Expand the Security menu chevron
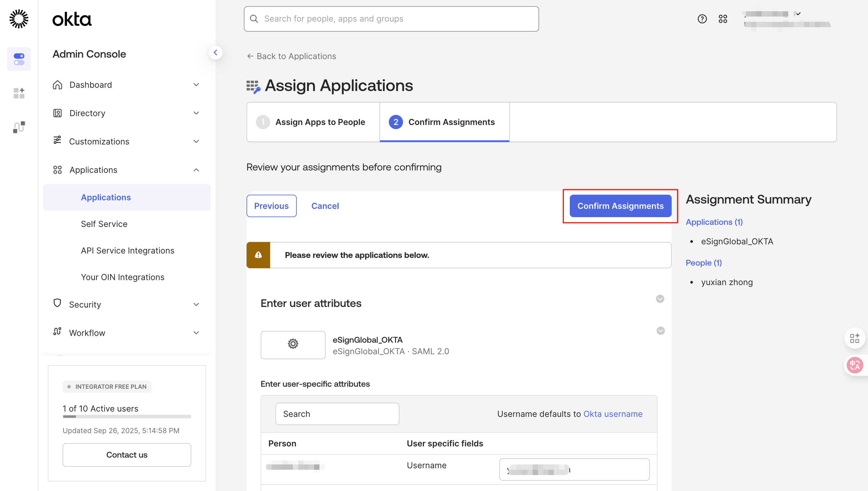The image size is (868, 491). [x=196, y=304]
